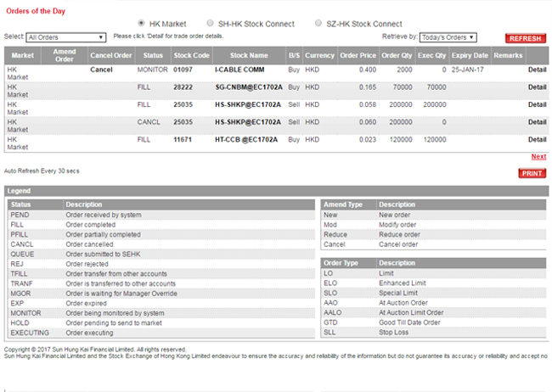
Task: Click the REJ legend entry
Action: click(x=17, y=264)
